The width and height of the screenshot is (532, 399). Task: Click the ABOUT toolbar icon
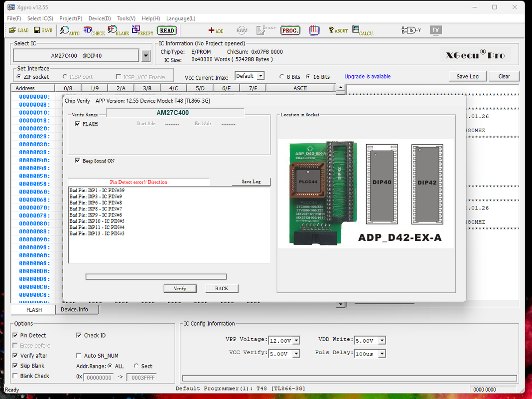point(338,30)
